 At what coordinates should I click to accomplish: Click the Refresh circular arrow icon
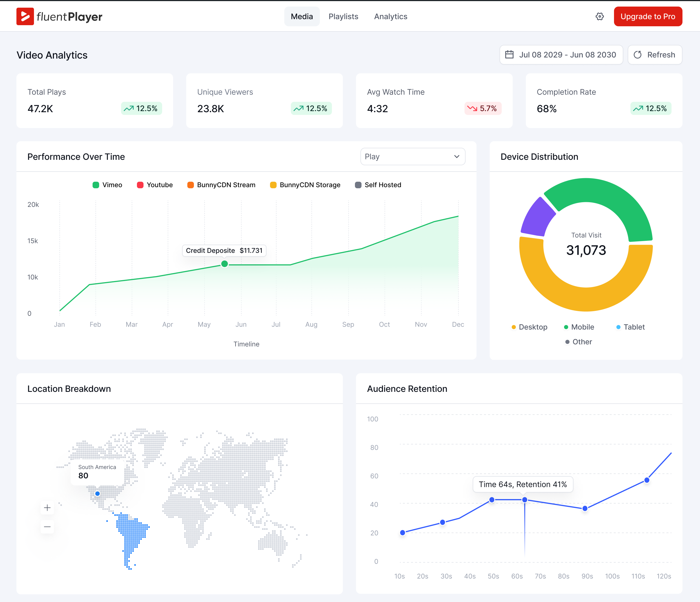pyautogui.click(x=637, y=55)
